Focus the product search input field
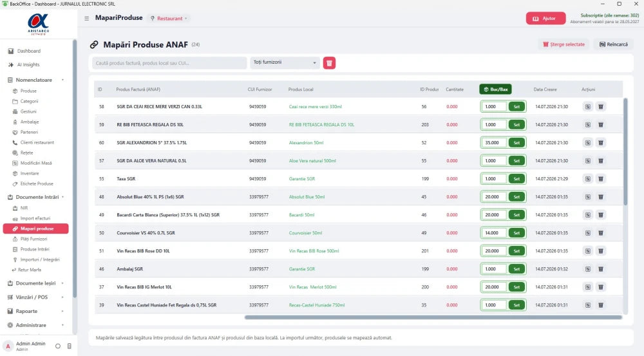This screenshot has width=644, height=356. pos(169,63)
